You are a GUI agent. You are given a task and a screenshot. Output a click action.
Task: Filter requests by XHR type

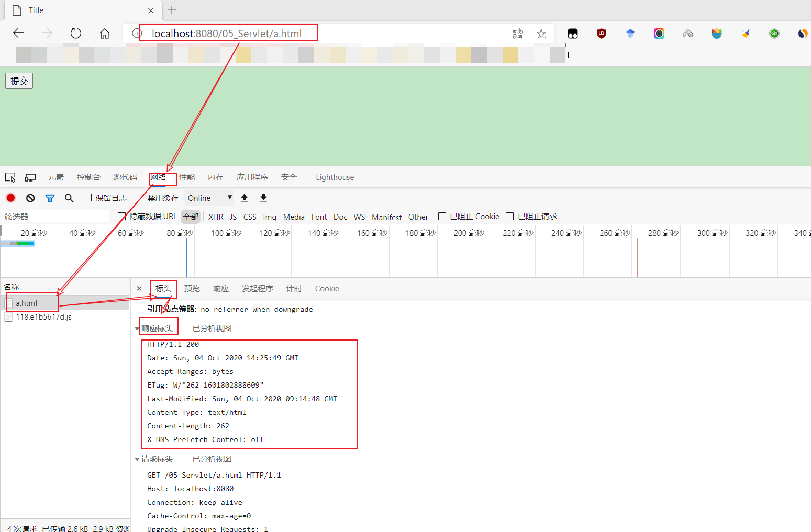(216, 217)
